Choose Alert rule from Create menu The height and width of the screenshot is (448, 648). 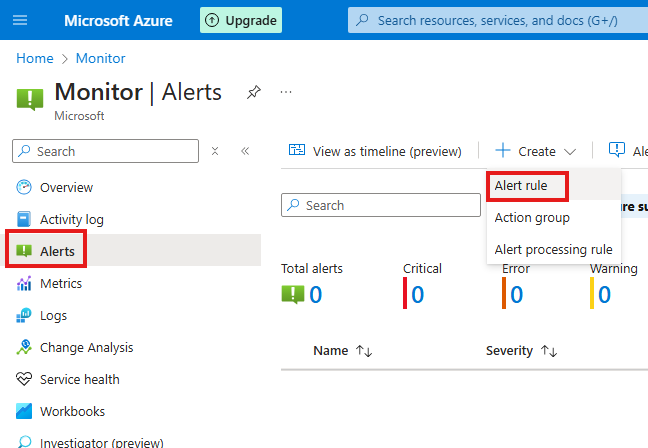pos(554,186)
